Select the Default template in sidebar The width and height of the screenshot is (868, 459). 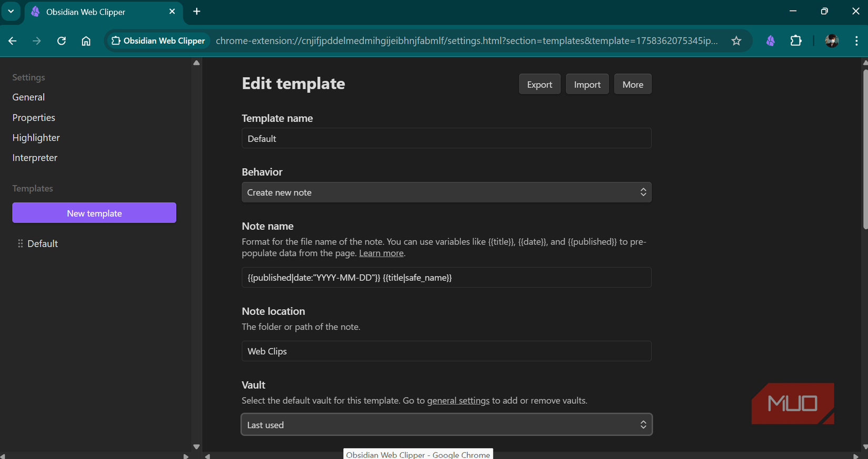tap(43, 243)
